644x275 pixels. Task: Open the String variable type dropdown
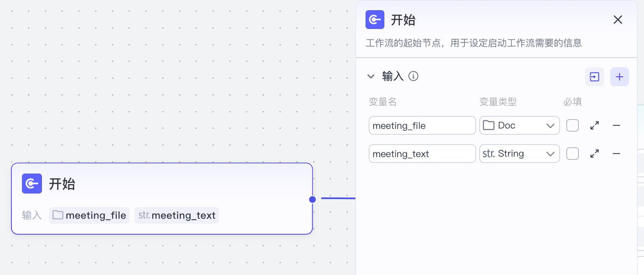point(519,154)
